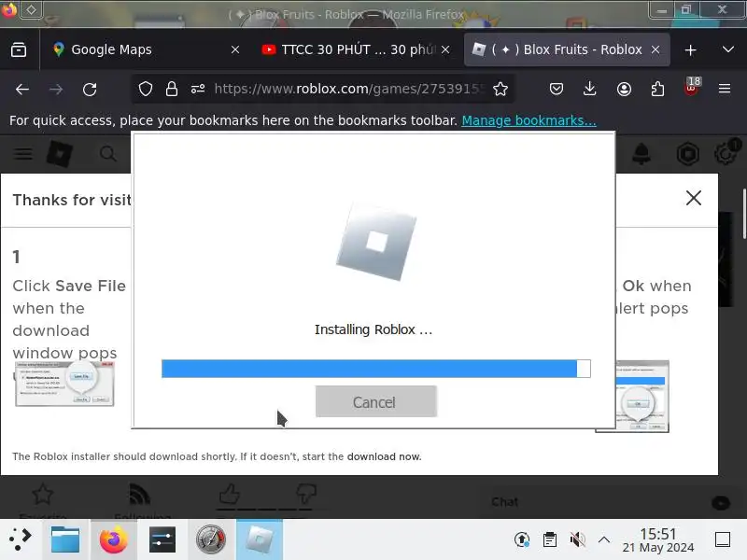The image size is (747, 560).
Task: Open the system monitor gauge taskbar icon
Action: tap(211, 539)
